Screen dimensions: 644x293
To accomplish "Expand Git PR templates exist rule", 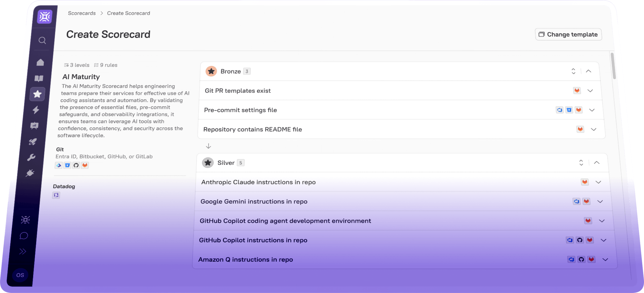I will click(x=590, y=91).
